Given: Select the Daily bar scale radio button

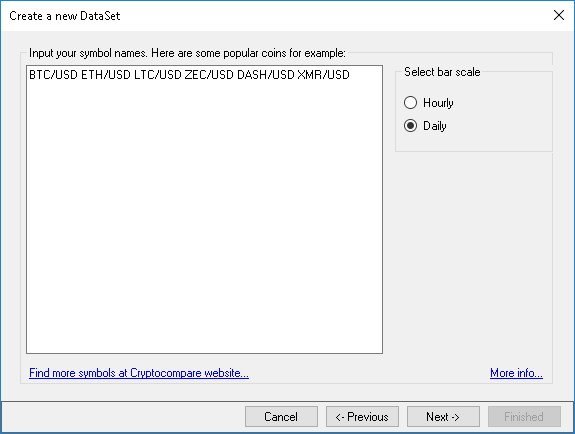Looking at the screenshot, I should (410, 125).
